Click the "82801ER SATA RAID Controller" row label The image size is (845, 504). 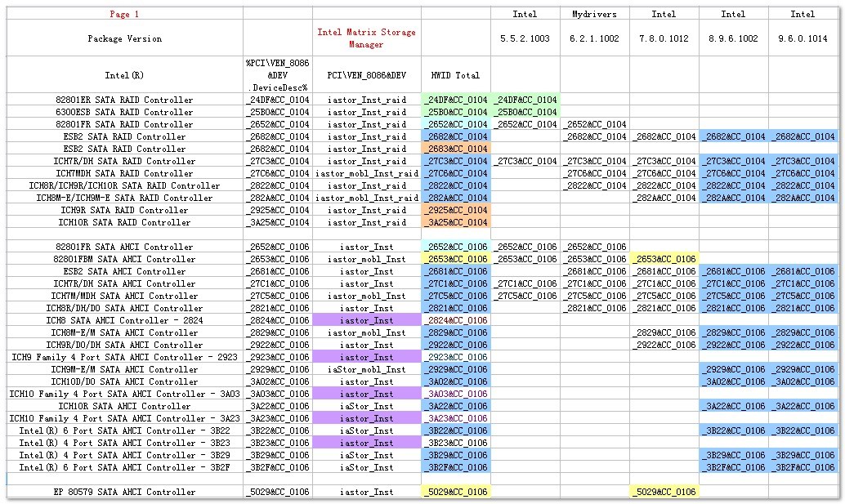click(x=125, y=100)
